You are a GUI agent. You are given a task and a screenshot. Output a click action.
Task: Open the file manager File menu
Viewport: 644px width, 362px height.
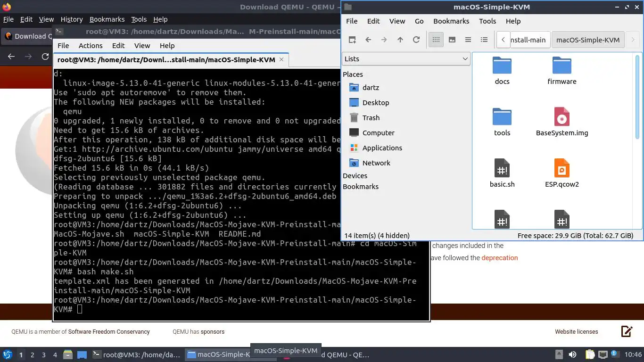[352, 21]
